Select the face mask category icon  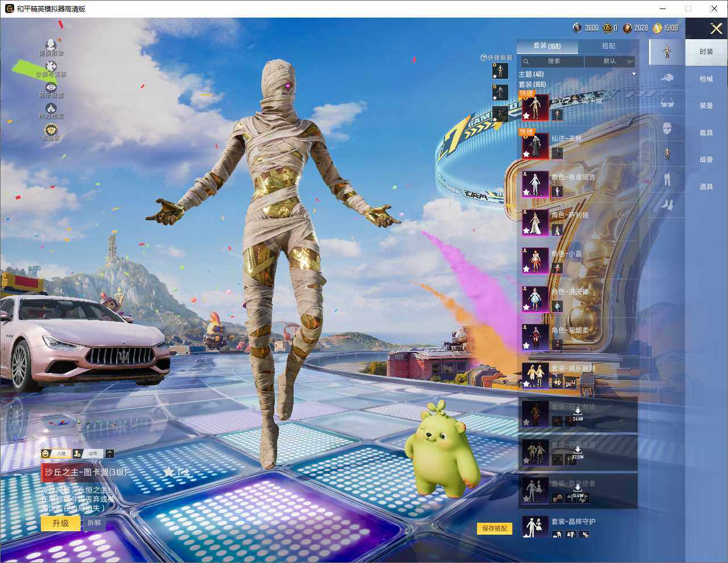[667, 128]
